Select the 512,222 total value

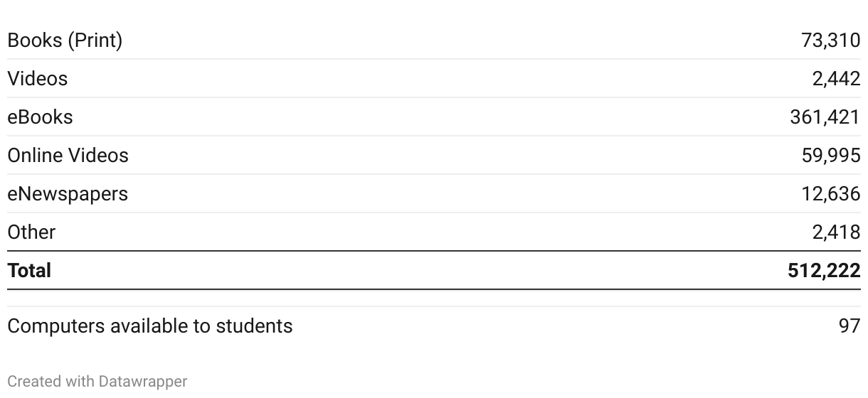point(824,270)
